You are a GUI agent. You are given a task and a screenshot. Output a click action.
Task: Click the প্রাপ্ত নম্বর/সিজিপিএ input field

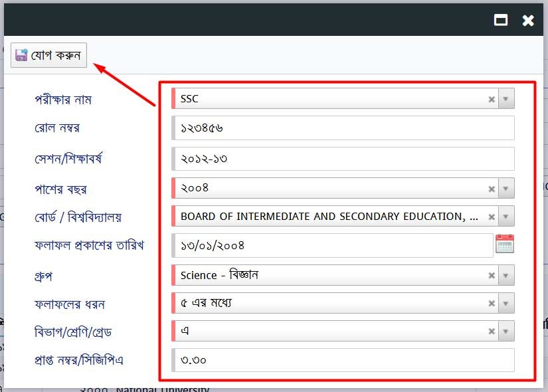point(342,360)
